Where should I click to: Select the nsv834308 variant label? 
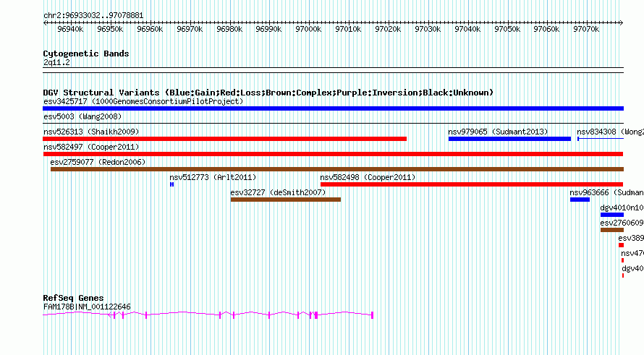click(610, 132)
